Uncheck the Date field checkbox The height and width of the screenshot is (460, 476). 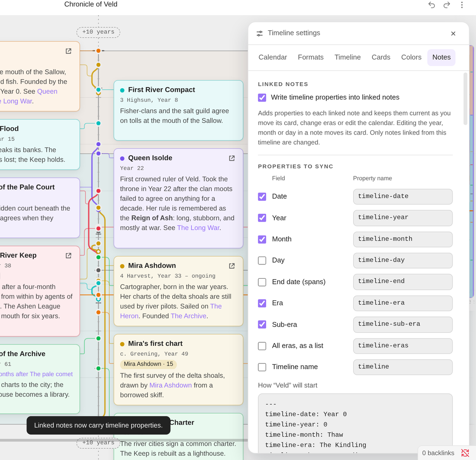pyautogui.click(x=262, y=197)
